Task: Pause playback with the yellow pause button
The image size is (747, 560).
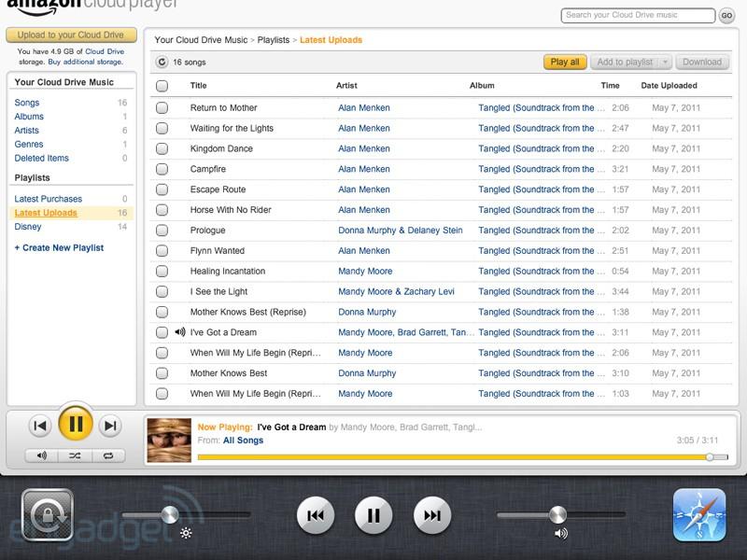Action: point(76,426)
